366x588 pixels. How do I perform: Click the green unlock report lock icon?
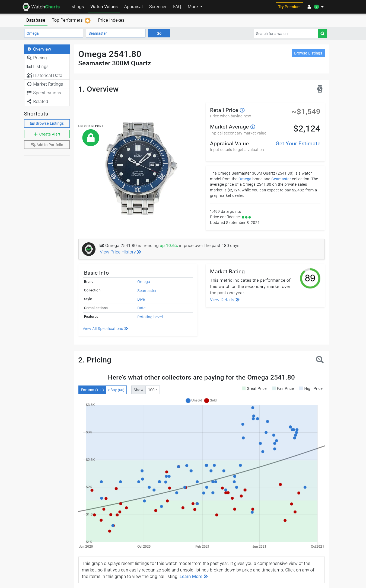click(x=91, y=138)
